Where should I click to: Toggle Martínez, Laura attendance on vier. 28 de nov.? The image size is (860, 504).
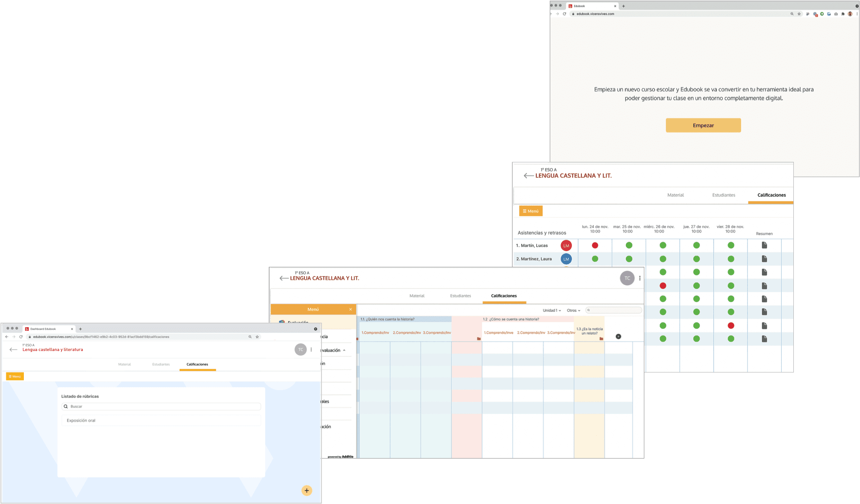[x=731, y=259]
